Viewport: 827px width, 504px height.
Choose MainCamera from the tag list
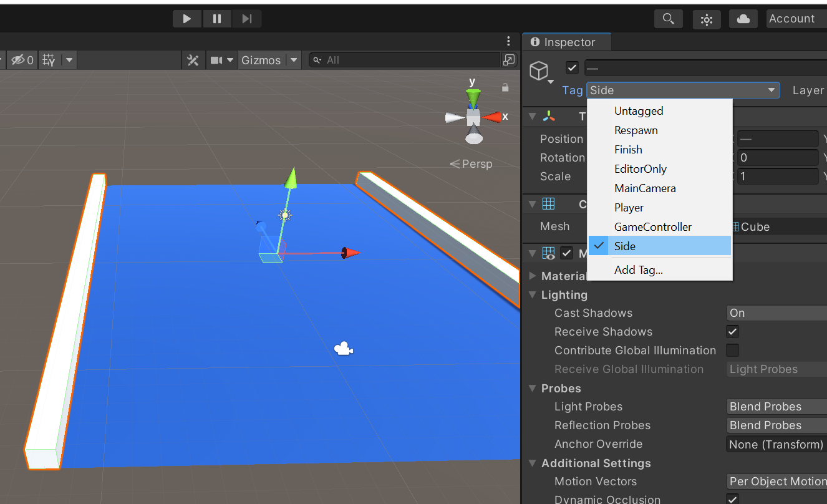coord(660,188)
